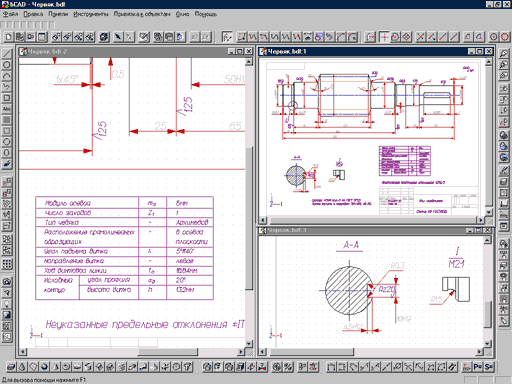The height and width of the screenshot is (384, 512).
Task: Create a new document from the toolbar
Action: (9, 37)
